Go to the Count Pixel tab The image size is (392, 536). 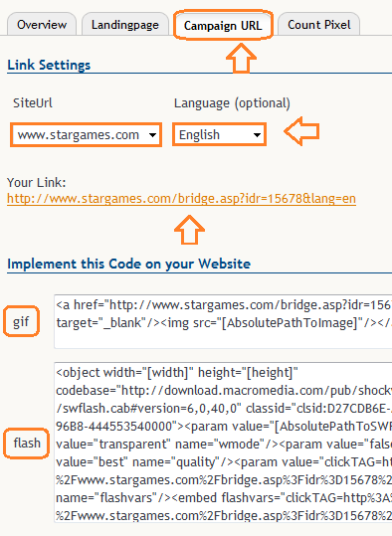tap(318, 24)
